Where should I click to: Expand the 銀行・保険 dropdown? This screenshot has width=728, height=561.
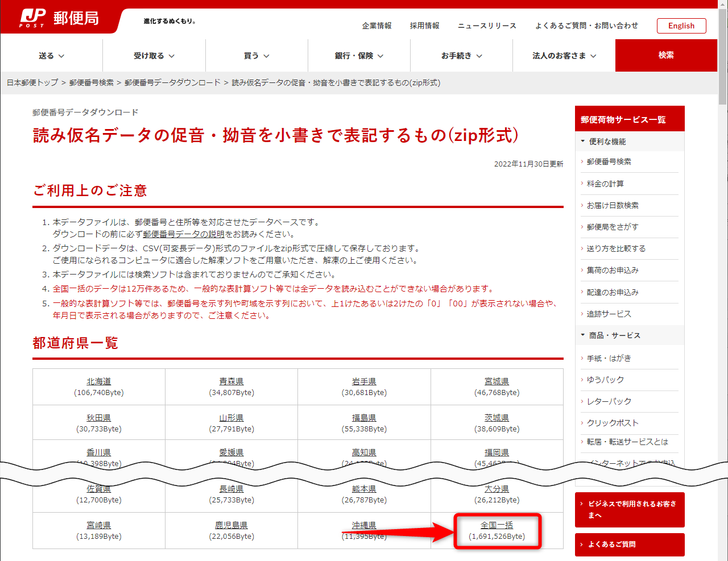(x=358, y=55)
